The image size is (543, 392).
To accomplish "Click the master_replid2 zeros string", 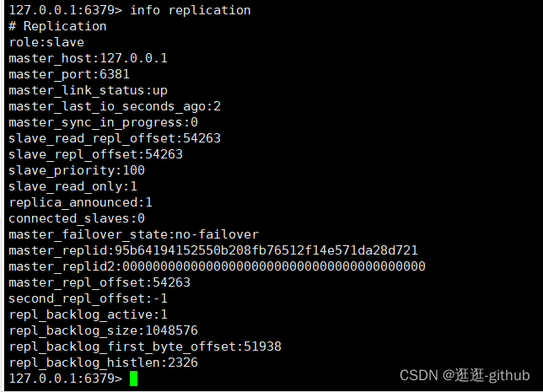I will click(x=273, y=266).
